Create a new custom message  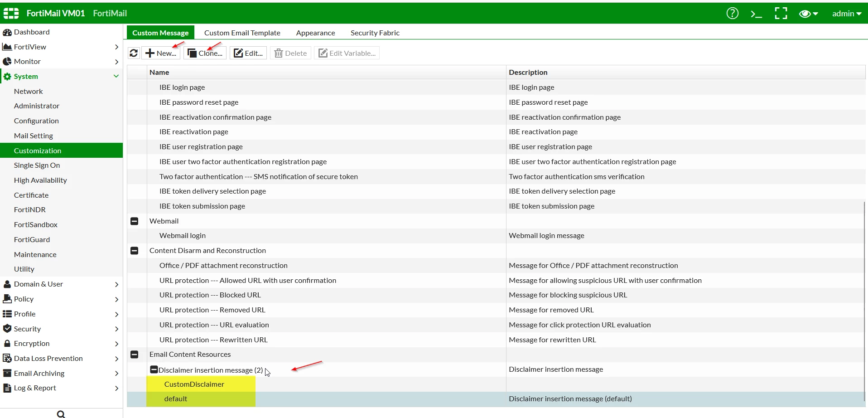tap(161, 53)
